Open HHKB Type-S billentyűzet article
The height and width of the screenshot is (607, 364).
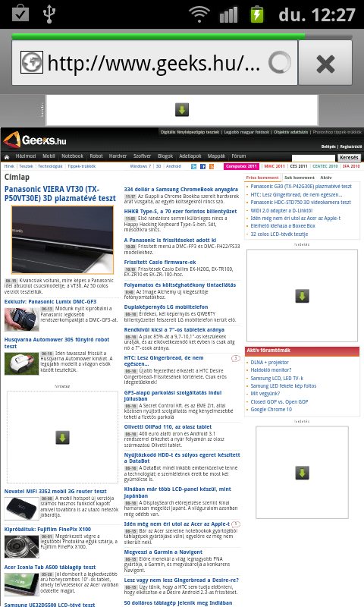[x=180, y=212]
